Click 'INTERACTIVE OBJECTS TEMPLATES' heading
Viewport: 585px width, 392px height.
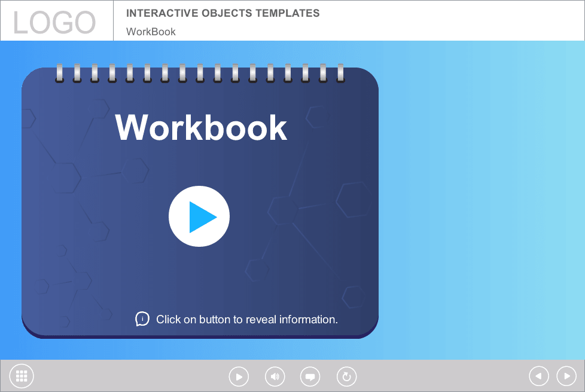223,13
